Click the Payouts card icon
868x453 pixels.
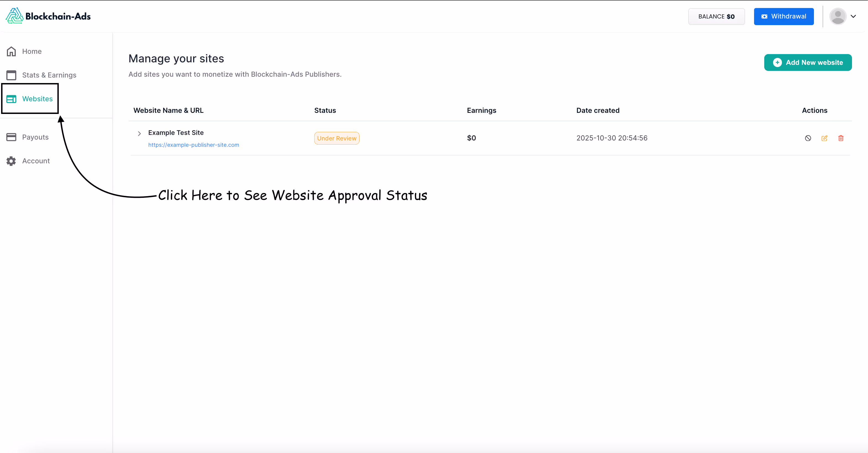tap(11, 137)
